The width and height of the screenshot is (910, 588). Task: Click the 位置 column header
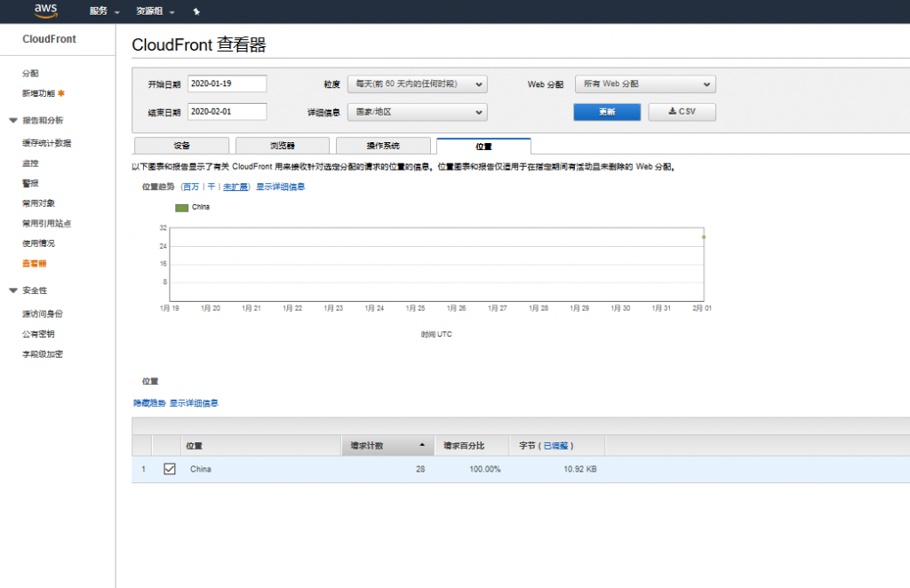coord(261,445)
